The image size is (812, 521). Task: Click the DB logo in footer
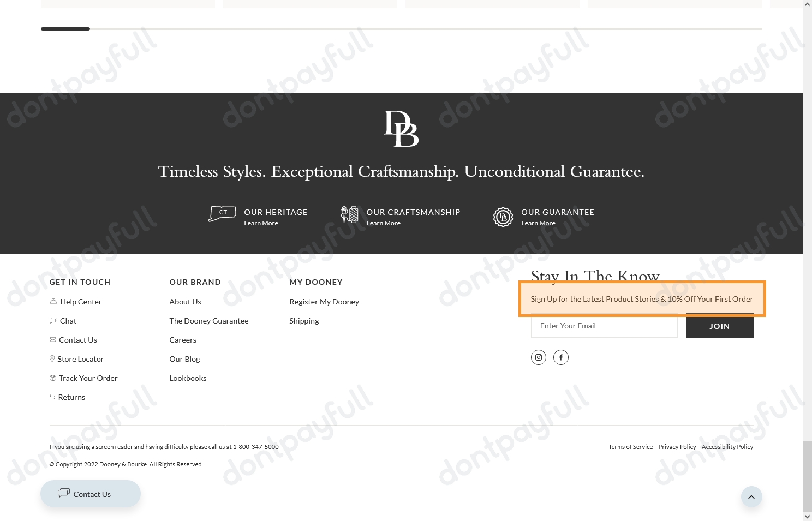tap(401, 129)
